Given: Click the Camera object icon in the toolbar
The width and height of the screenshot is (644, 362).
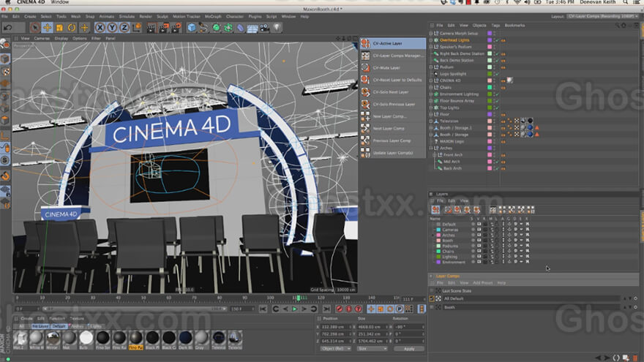Looking at the screenshot, I should point(265,28).
